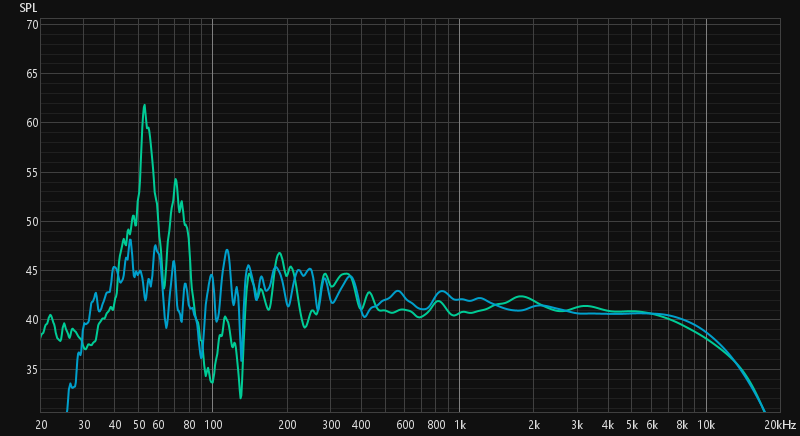800x436 pixels.
Task: Click the green curve's deepest dip after 100 Hz
Action: (240, 397)
